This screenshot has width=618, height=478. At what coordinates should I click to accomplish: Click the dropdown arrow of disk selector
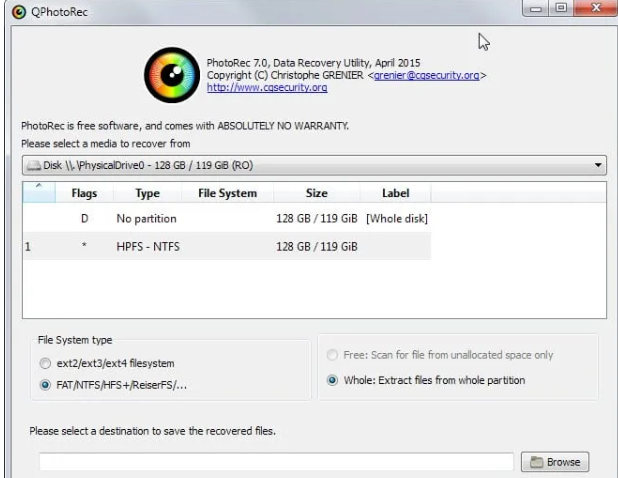[599, 166]
